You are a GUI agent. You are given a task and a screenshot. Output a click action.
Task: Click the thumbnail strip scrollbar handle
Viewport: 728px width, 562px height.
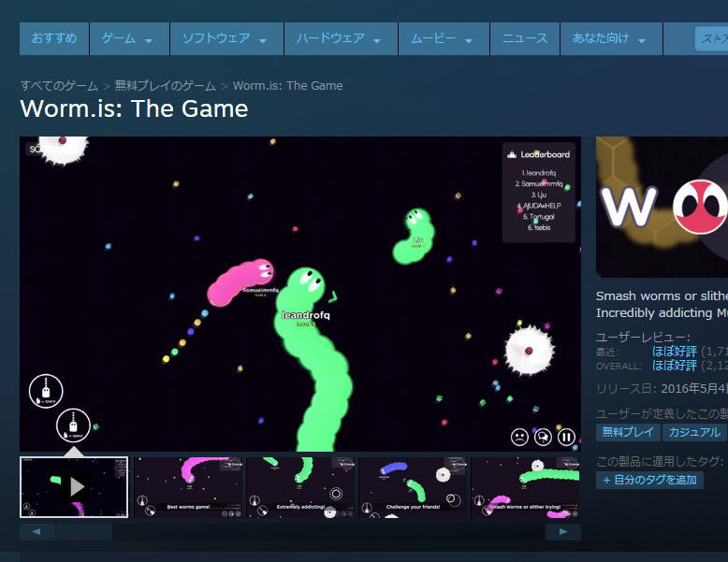[84, 532]
